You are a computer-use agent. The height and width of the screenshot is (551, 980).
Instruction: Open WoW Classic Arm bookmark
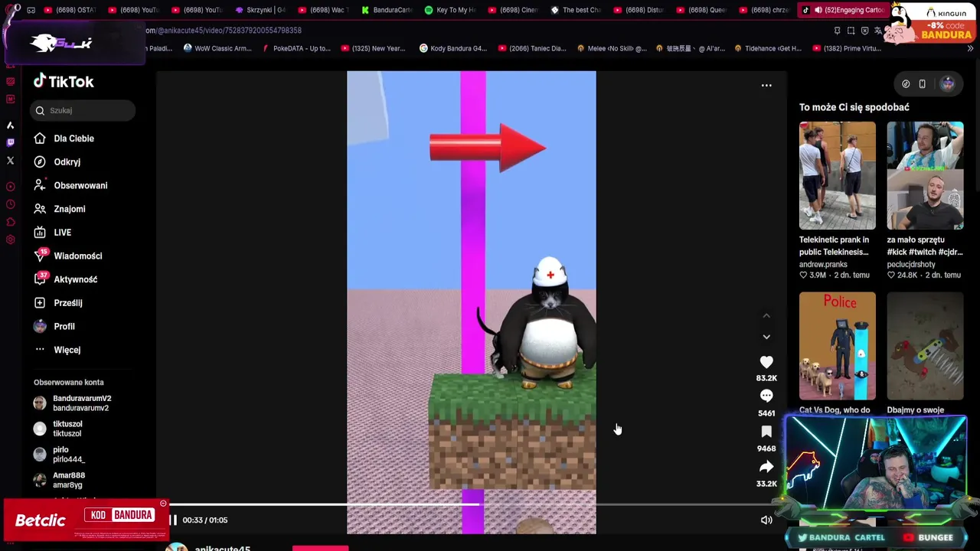217,48
